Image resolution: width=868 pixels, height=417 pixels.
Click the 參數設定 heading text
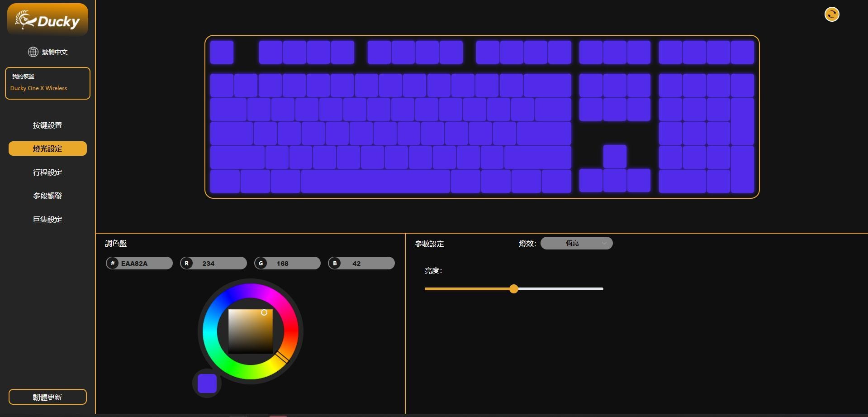point(429,244)
